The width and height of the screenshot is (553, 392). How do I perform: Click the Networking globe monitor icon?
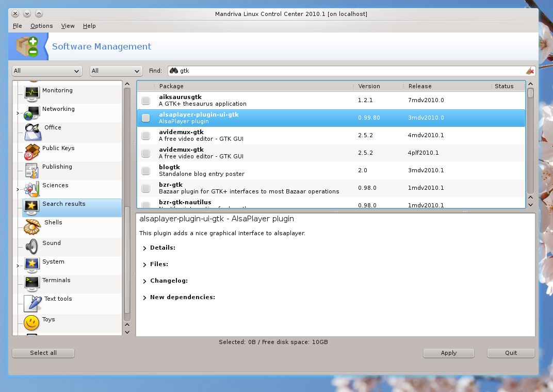click(x=32, y=113)
